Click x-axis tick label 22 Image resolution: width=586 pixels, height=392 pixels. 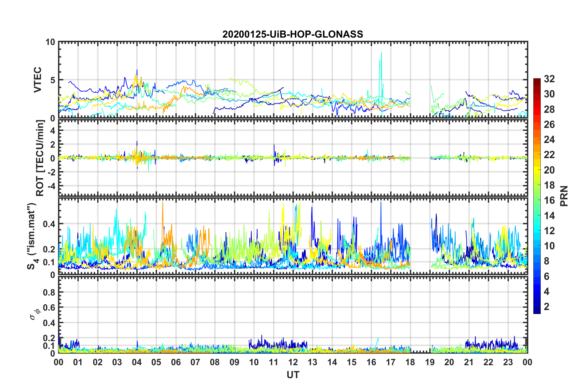[488, 362]
